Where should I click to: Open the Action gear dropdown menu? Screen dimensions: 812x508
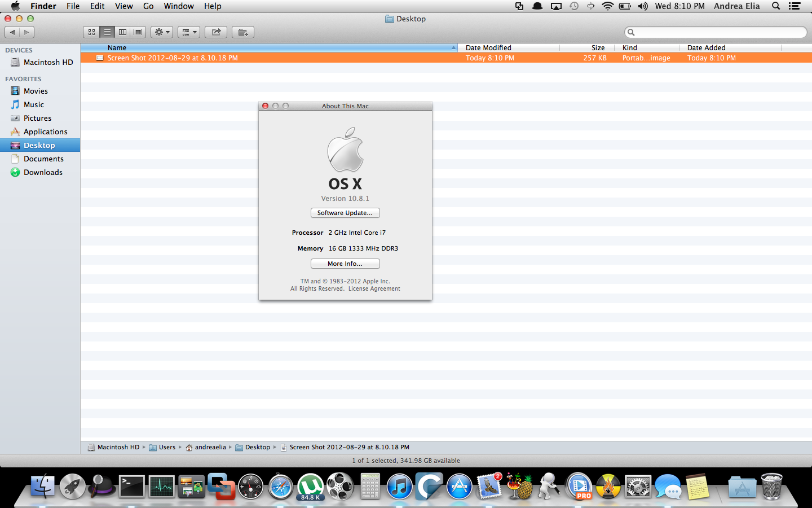point(162,32)
